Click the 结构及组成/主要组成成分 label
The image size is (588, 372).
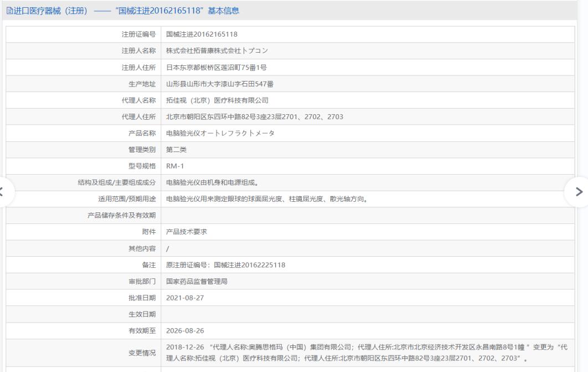pos(117,182)
